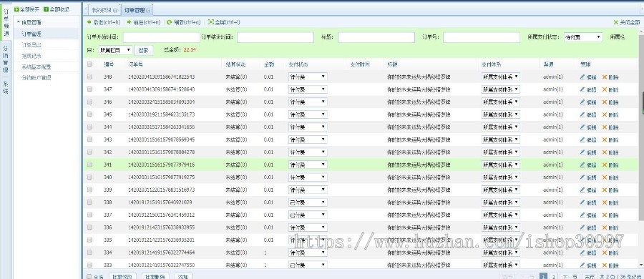
Task: Tick the header select-all checkbox
Action: pos(89,64)
